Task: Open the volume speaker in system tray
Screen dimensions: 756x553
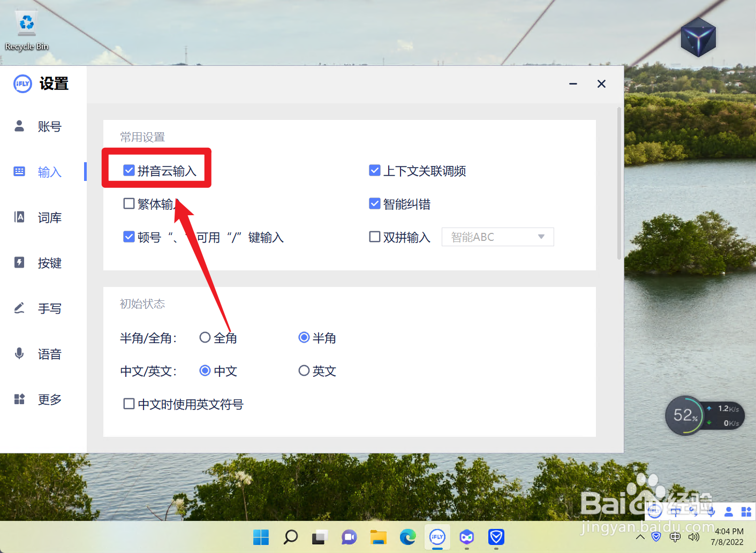Action: coord(694,536)
